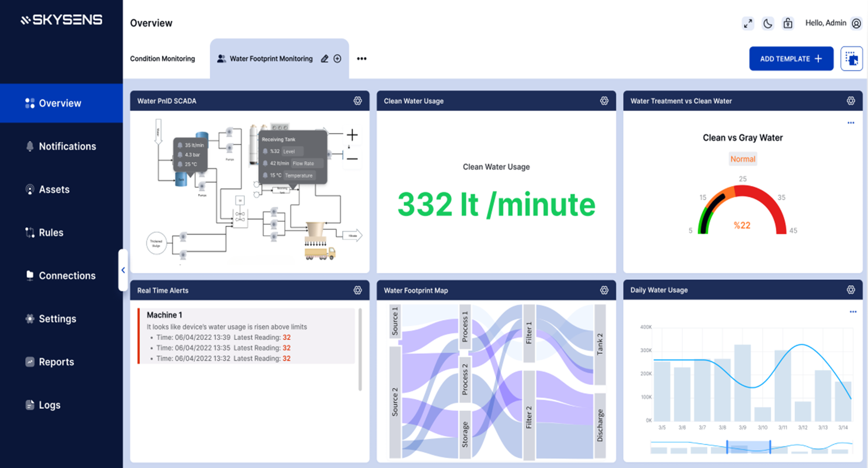This screenshot has height=468, width=868.
Task: Toggle dark mode with the moon icon
Action: (x=768, y=24)
